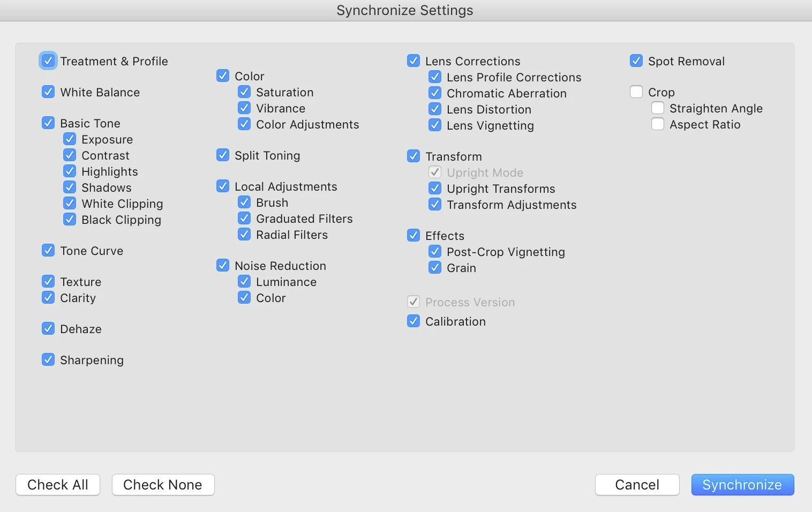
Task: Toggle the Dehaze checkbox
Action: 48,329
